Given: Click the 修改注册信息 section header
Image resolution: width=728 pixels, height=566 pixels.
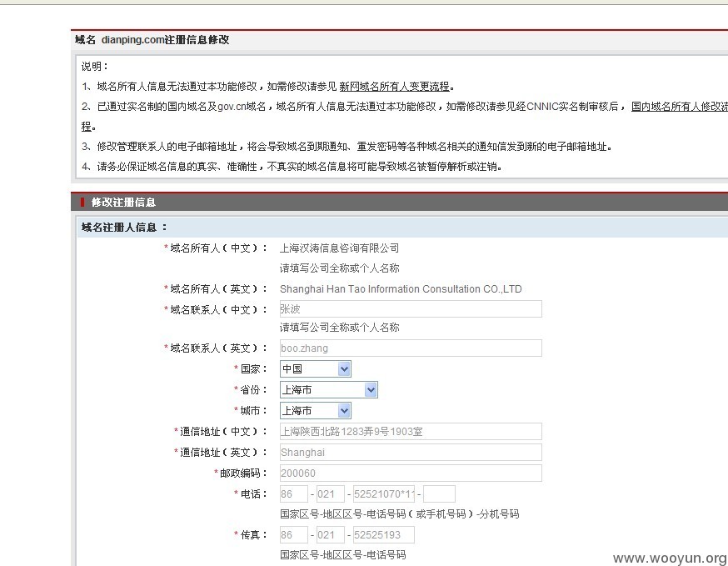Looking at the screenshot, I should [x=123, y=202].
